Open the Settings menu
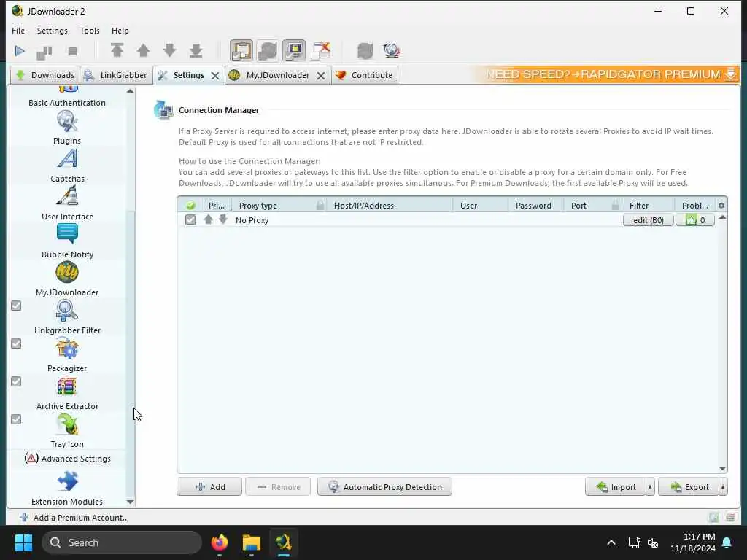747x560 pixels. pyautogui.click(x=53, y=31)
